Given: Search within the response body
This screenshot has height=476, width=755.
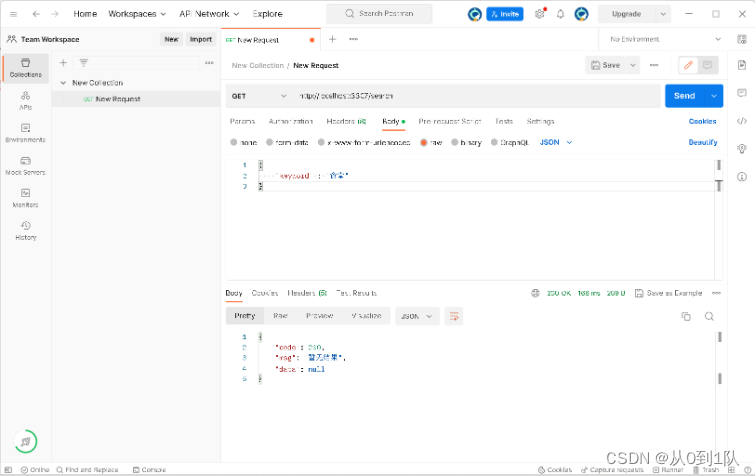Looking at the screenshot, I should tap(709, 316).
